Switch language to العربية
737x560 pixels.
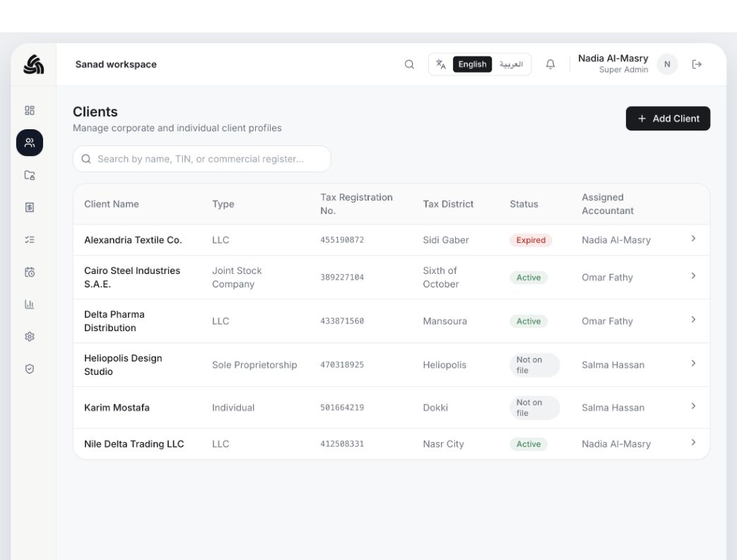coord(511,64)
